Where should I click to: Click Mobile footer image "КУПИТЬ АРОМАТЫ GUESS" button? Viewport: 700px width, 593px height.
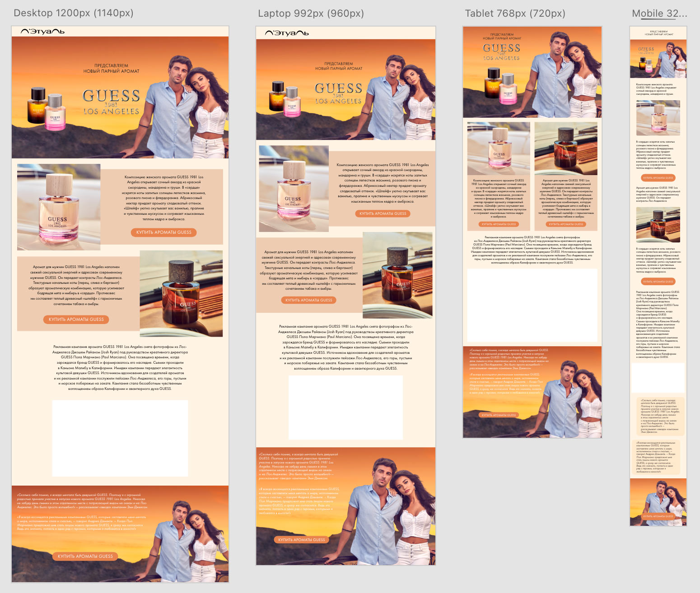coord(658,516)
